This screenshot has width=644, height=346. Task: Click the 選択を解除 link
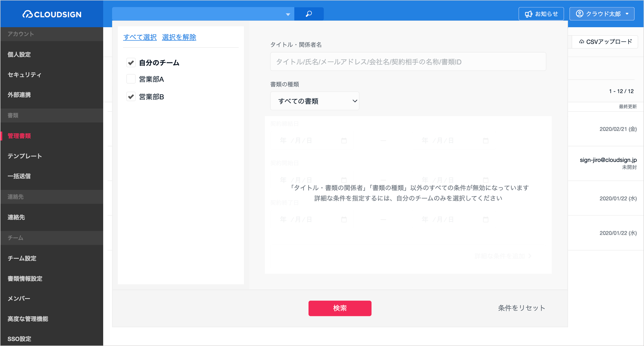179,37
